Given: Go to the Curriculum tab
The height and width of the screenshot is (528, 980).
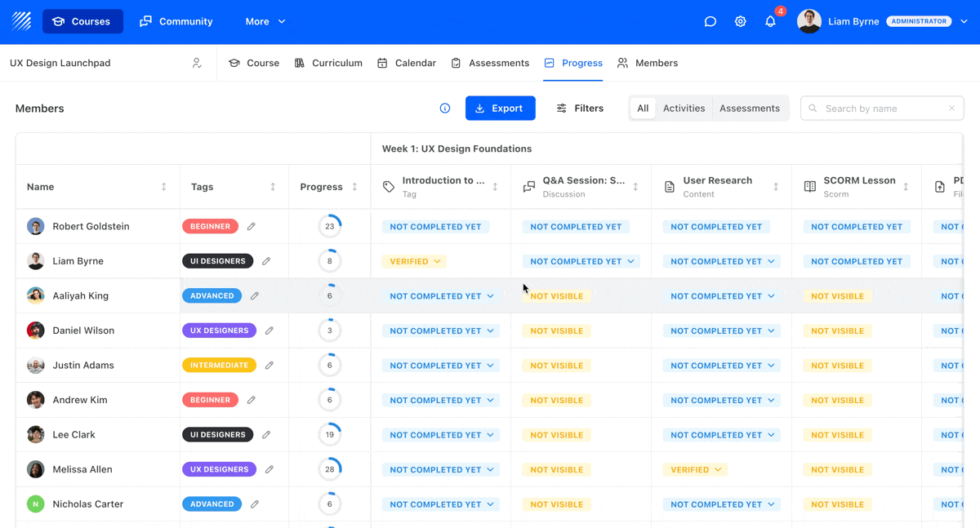Looking at the screenshot, I should point(328,63).
